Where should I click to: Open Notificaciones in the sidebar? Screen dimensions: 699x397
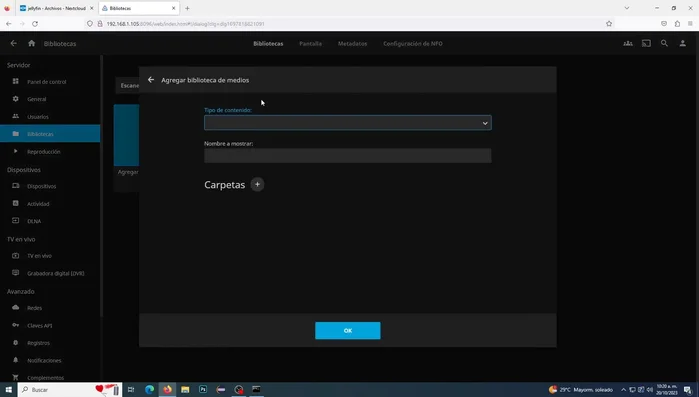pyautogui.click(x=50, y=360)
